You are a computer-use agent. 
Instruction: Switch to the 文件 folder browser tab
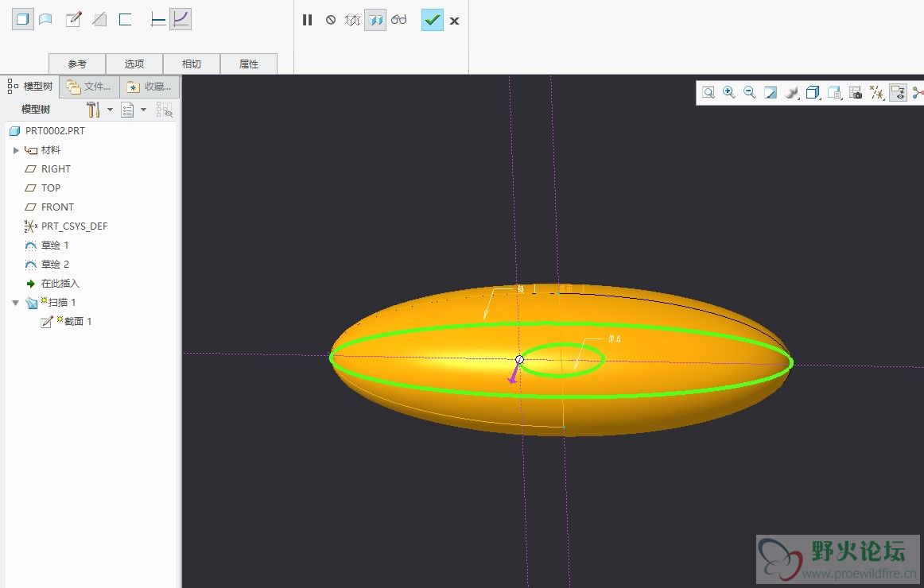point(90,87)
